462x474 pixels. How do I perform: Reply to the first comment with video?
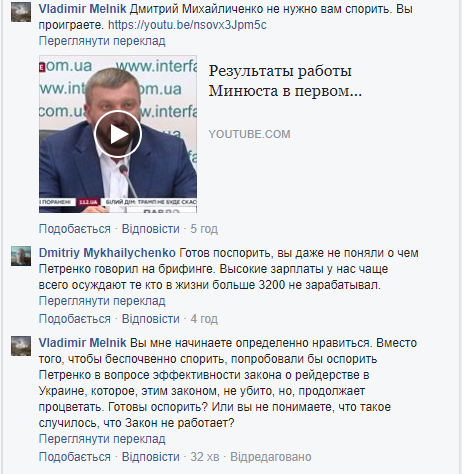(x=151, y=229)
